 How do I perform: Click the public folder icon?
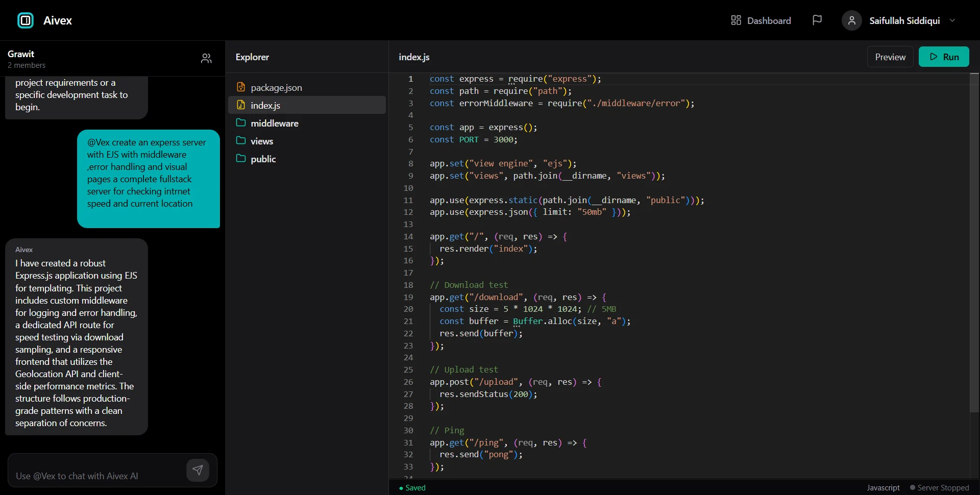pos(241,159)
